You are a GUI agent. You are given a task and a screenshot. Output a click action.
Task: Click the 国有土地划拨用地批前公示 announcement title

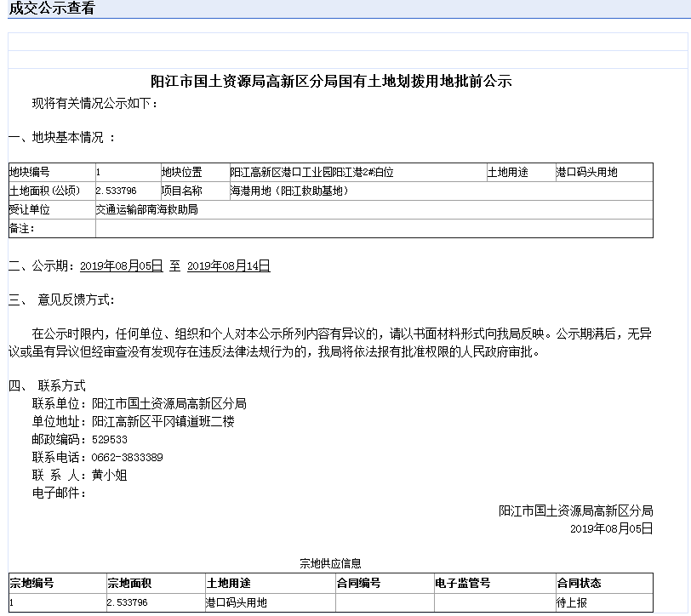click(331, 82)
